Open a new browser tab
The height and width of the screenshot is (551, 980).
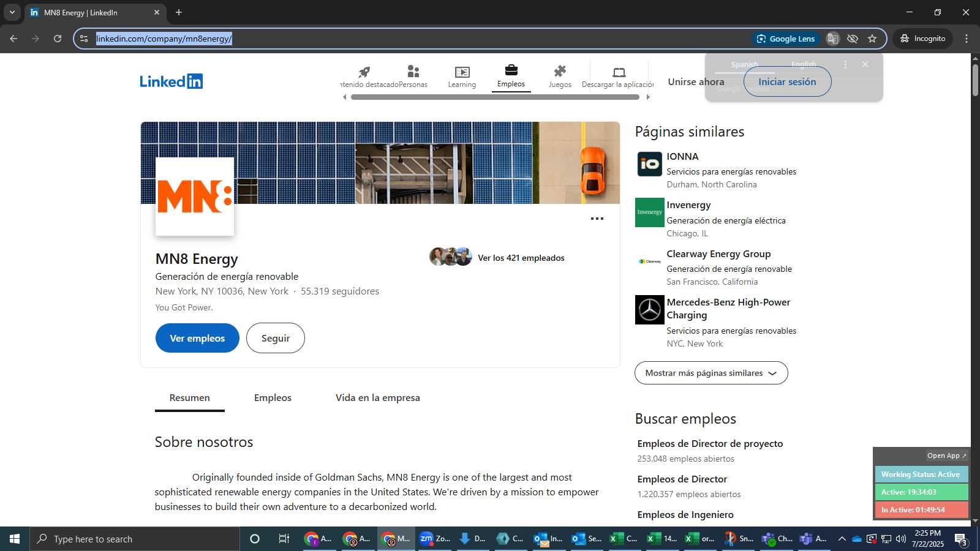[x=179, y=12]
